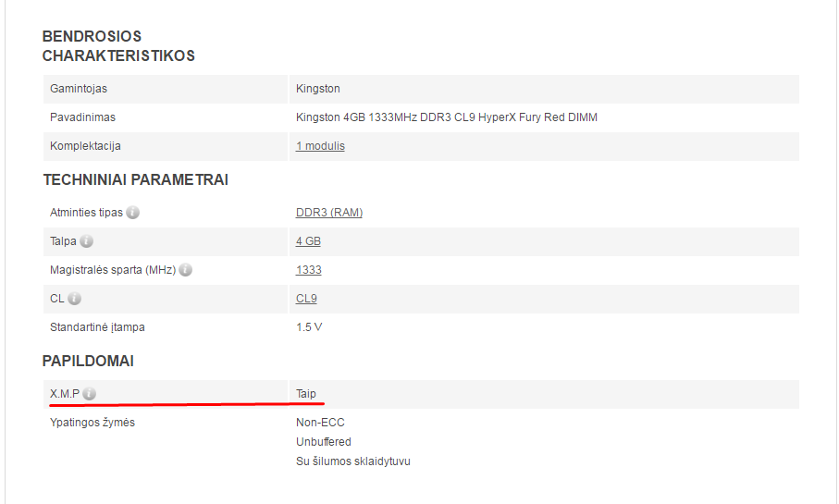Select the 'Talpa' label text

[x=63, y=241]
